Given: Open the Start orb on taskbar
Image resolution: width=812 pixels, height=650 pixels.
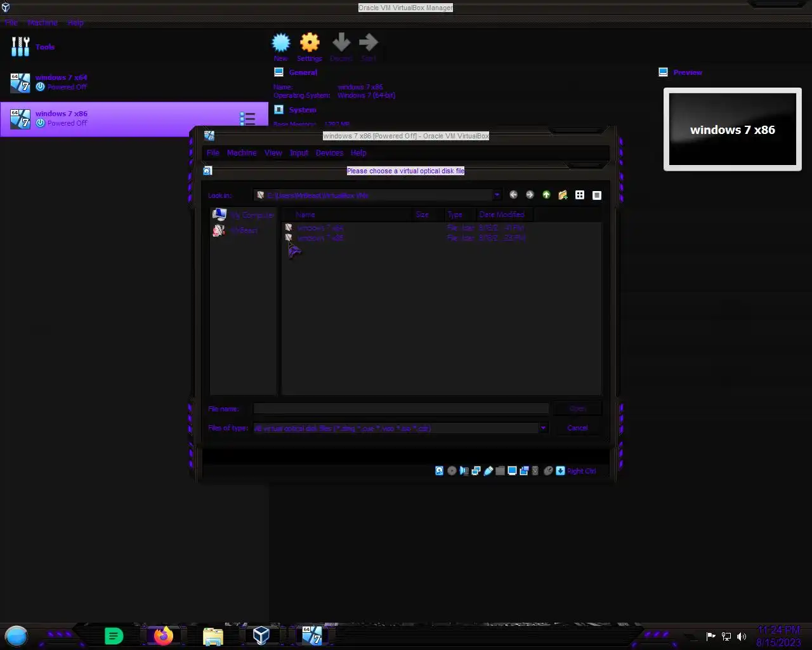Looking at the screenshot, I should (x=16, y=635).
